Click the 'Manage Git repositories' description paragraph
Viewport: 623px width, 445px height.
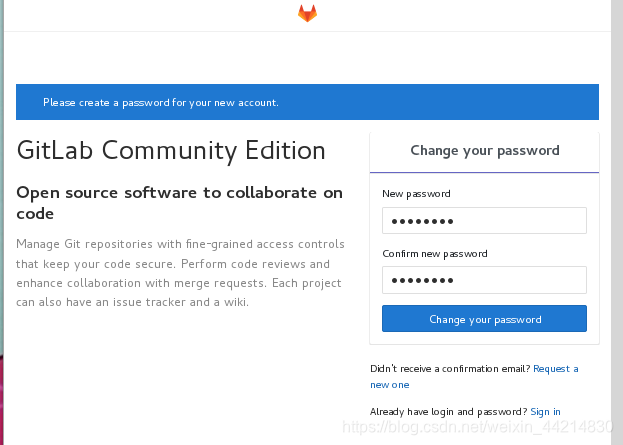pyautogui.click(x=180, y=273)
